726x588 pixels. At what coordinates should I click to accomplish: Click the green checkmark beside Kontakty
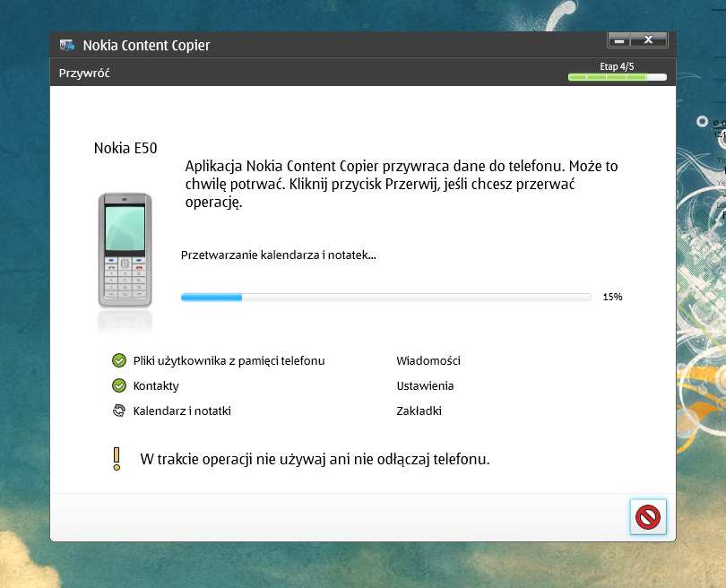click(x=119, y=385)
